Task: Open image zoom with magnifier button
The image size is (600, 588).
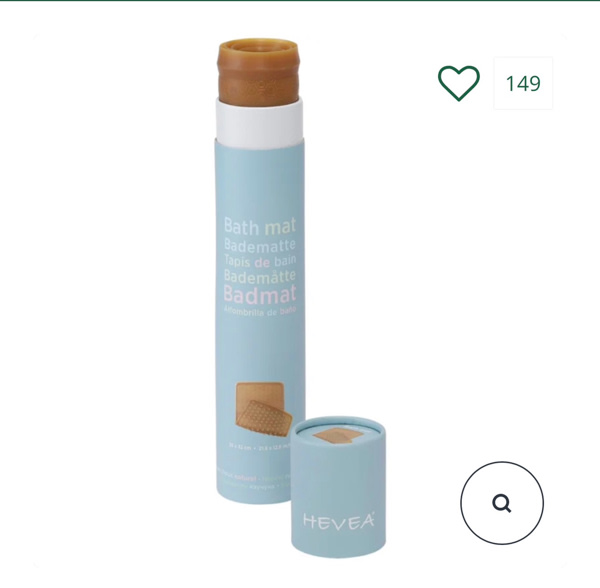Action: (502, 503)
